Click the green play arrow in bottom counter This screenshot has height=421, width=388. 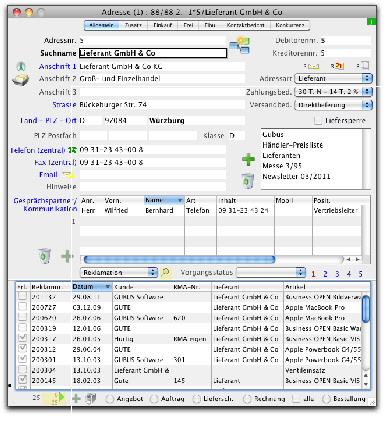(62, 397)
